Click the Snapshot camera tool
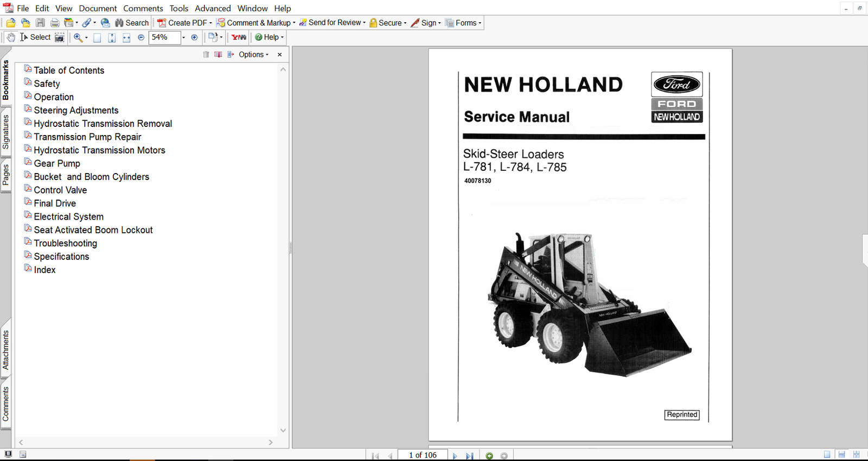 point(60,37)
